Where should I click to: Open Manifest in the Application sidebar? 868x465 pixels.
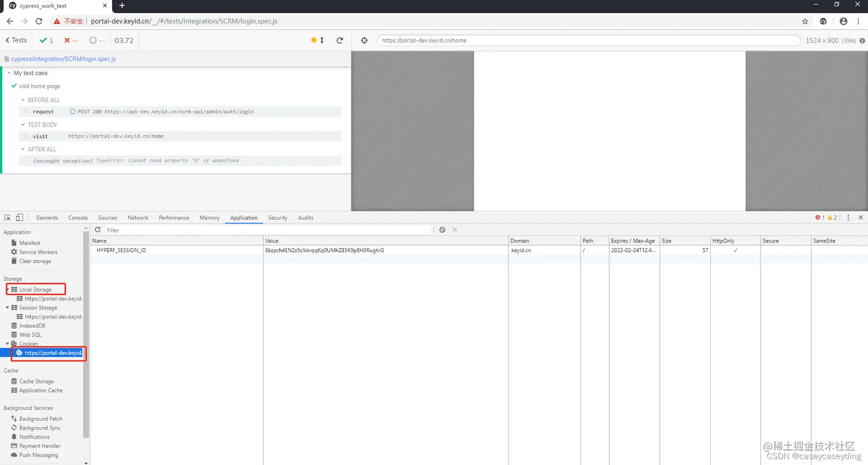(x=30, y=243)
